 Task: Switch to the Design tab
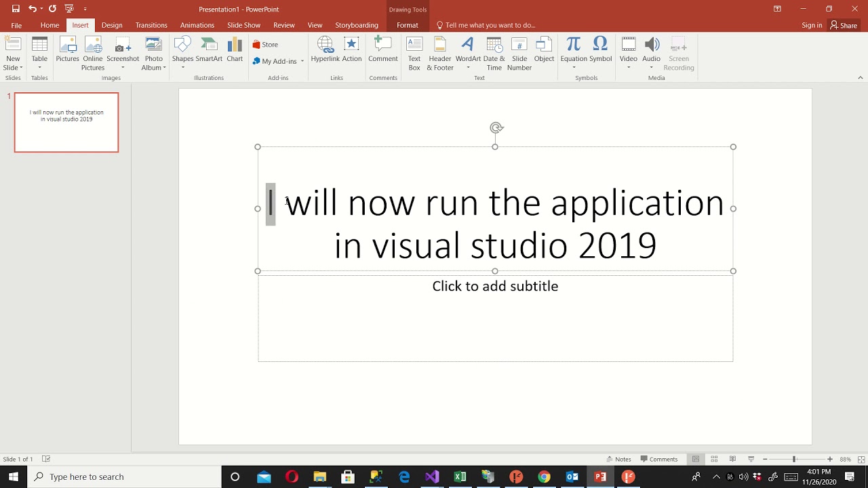(112, 25)
